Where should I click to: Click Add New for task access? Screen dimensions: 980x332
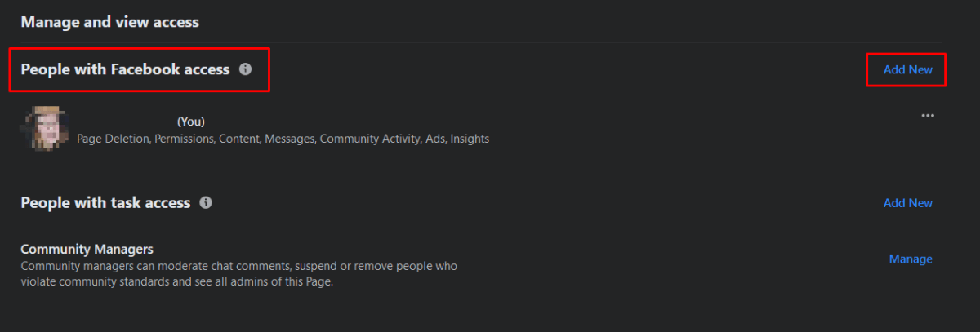click(907, 202)
